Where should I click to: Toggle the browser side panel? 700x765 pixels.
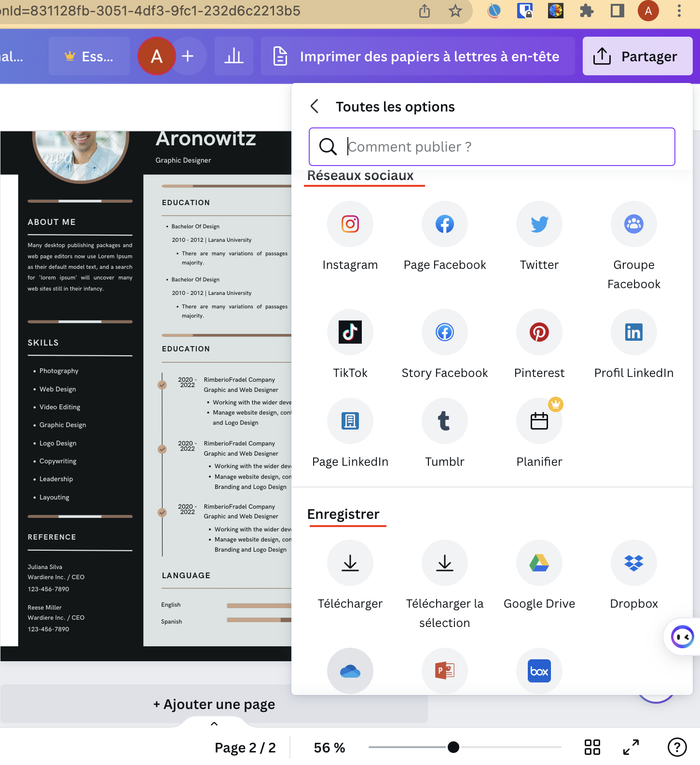618,11
